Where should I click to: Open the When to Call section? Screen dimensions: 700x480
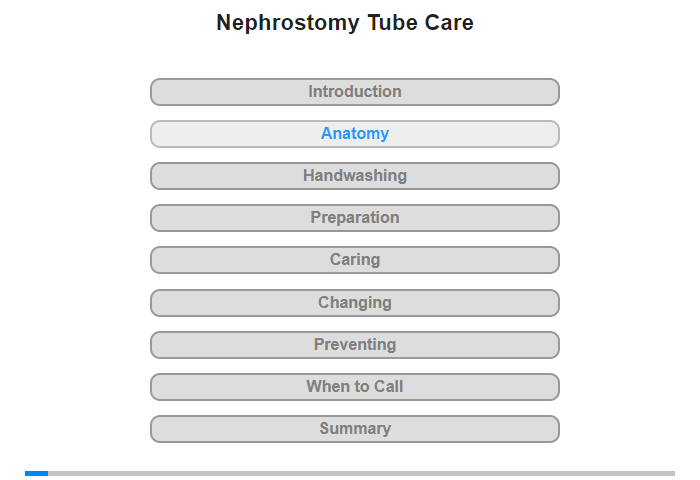click(354, 387)
